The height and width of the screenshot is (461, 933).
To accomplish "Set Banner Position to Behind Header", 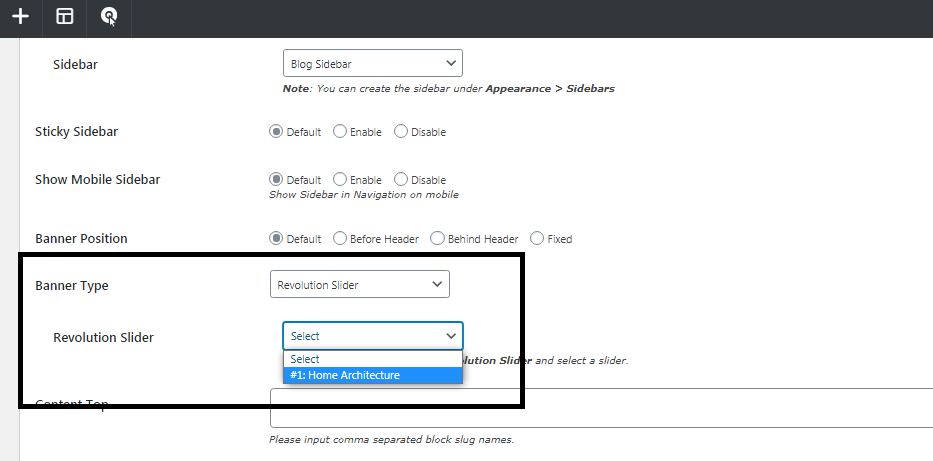I will 438,239.
